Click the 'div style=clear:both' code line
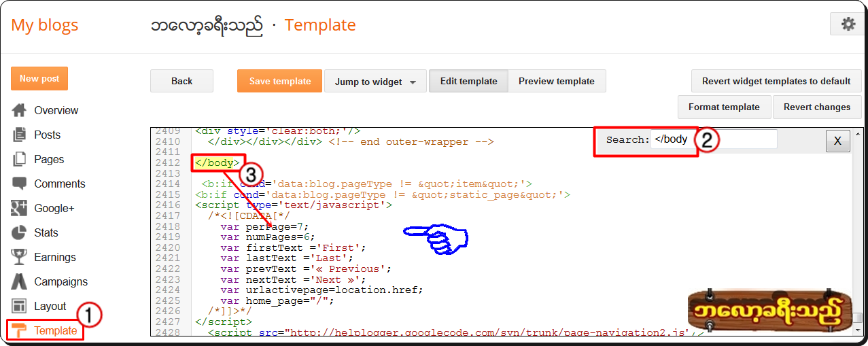Viewport: 868px width, 346px height. 278,131
